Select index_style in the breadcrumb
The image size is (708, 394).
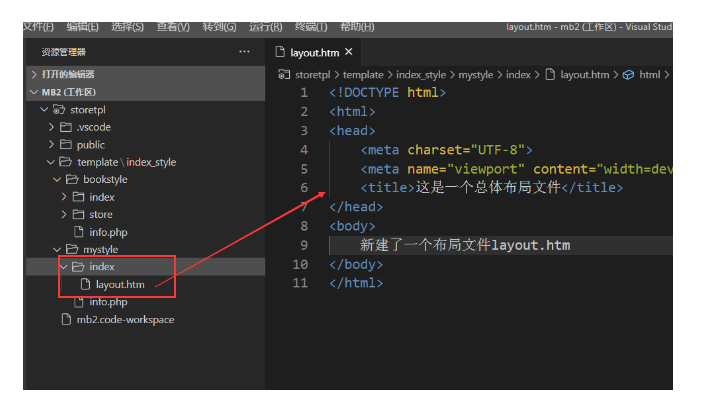point(421,74)
